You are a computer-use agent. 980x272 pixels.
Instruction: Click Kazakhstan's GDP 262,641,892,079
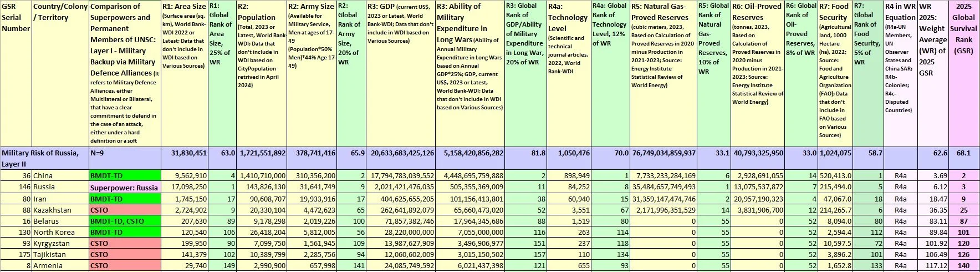coord(400,210)
